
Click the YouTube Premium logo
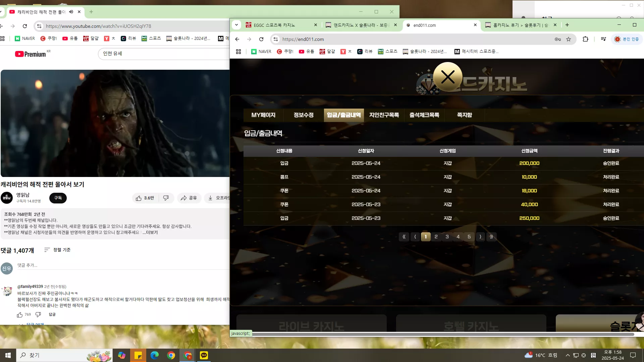pos(31,54)
